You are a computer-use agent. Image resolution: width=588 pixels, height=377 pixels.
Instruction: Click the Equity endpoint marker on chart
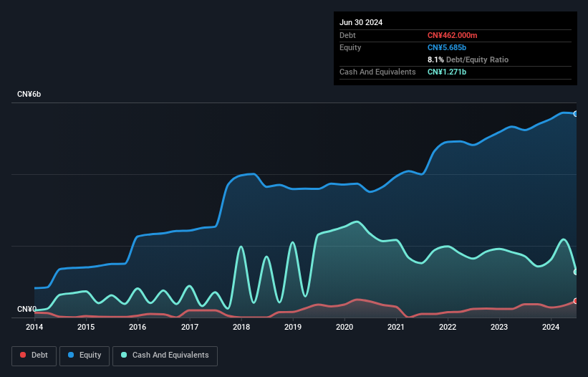coord(576,114)
